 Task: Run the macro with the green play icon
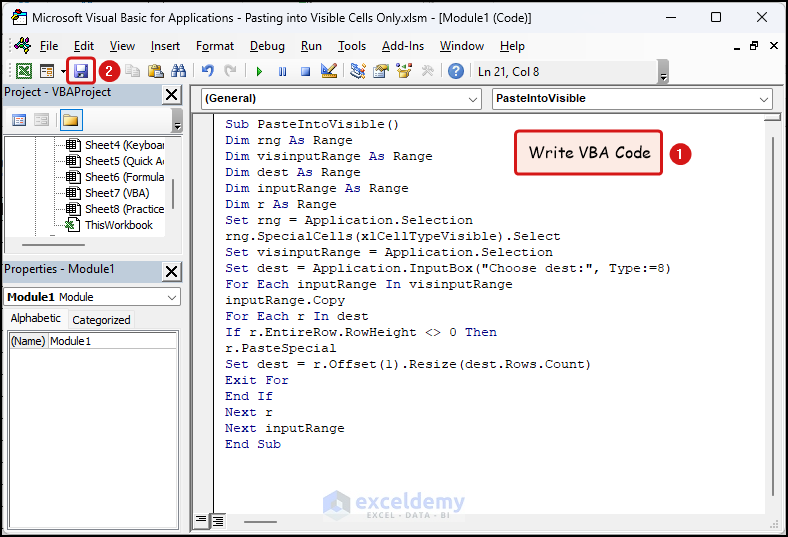[x=259, y=71]
